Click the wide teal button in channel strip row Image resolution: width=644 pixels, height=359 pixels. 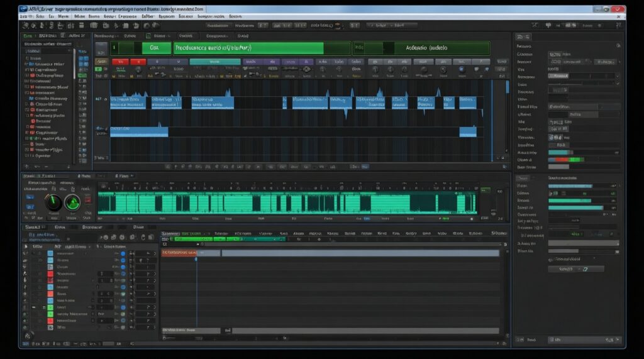pos(215,62)
